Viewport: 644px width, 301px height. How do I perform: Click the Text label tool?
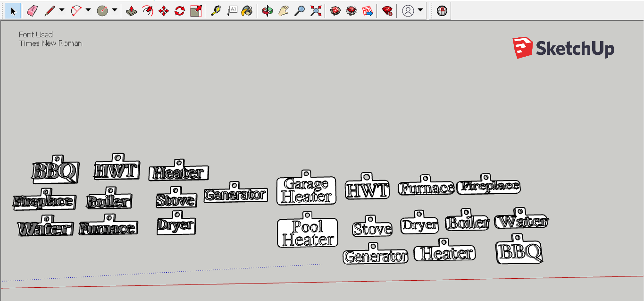click(x=232, y=10)
